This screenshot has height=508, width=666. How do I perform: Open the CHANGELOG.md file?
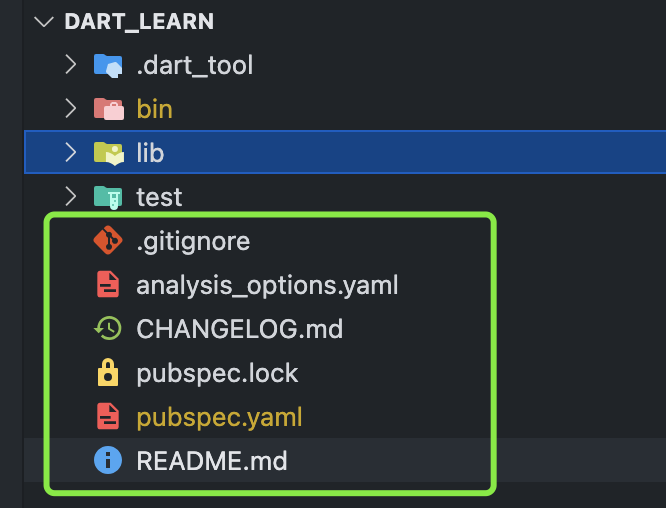(240, 329)
